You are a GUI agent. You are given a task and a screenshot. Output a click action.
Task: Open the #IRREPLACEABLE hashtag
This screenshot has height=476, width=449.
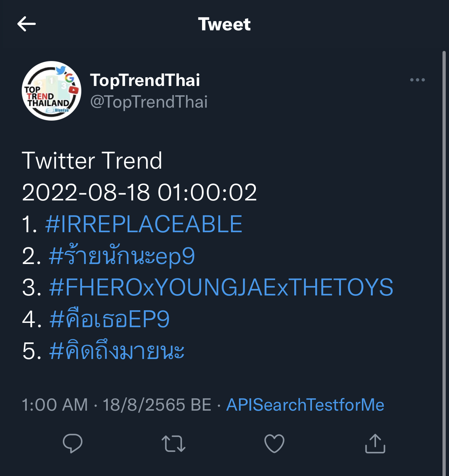pos(144,224)
